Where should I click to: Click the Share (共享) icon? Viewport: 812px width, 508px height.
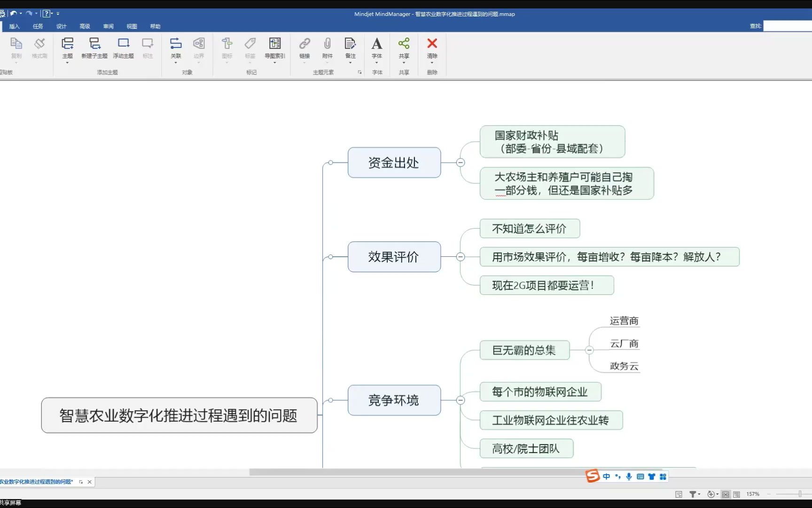(x=404, y=44)
